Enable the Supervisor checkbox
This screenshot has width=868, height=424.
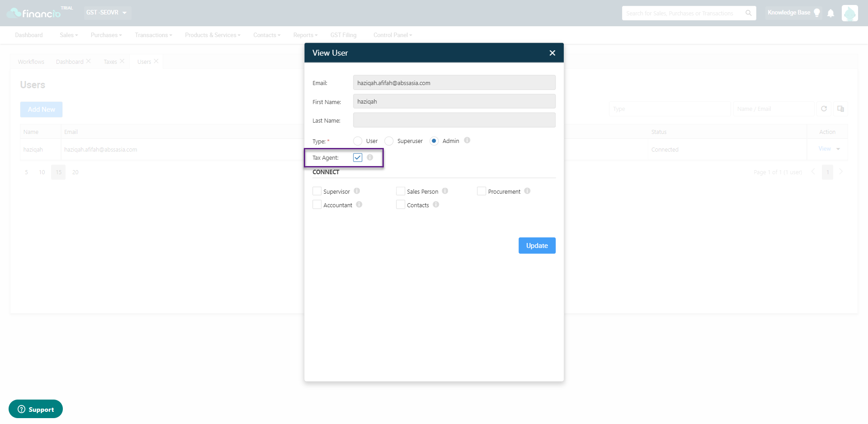317,191
